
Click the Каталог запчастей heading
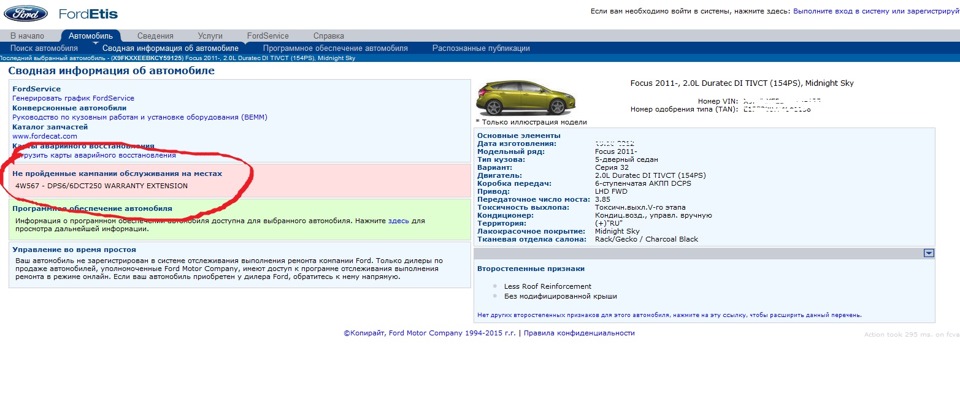[x=50, y=127]
